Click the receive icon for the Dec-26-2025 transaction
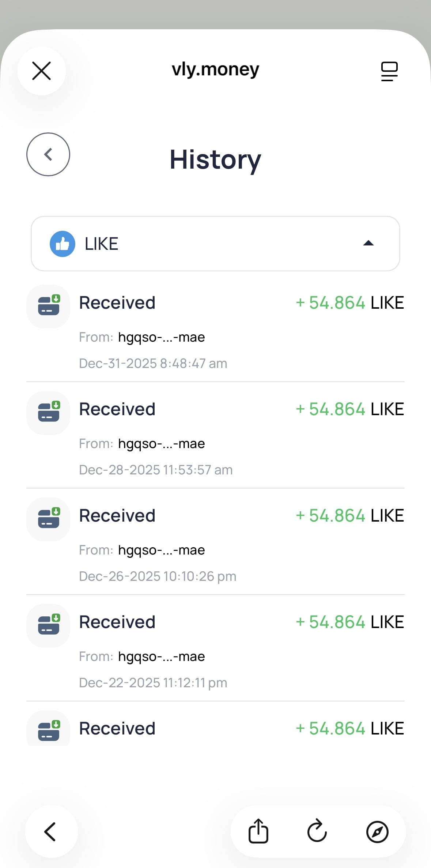Image resolution: width=431 pixels, height=868 pixels. click(48, 519)
